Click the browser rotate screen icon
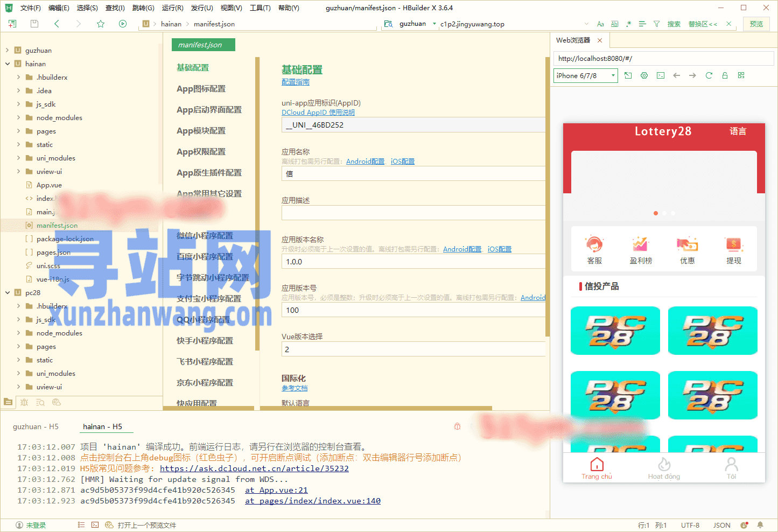Image resolution: width=778 pixels, height=532 pixels. point(628,75)
